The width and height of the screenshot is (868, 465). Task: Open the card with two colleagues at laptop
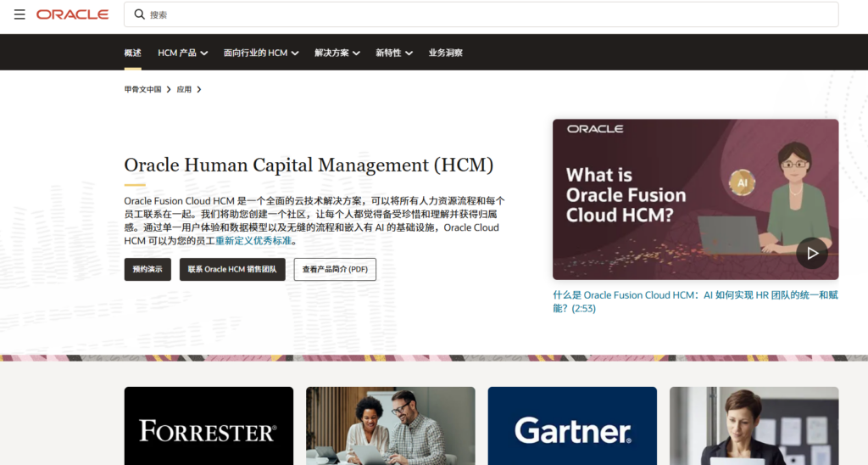click(x=390, y=426)
